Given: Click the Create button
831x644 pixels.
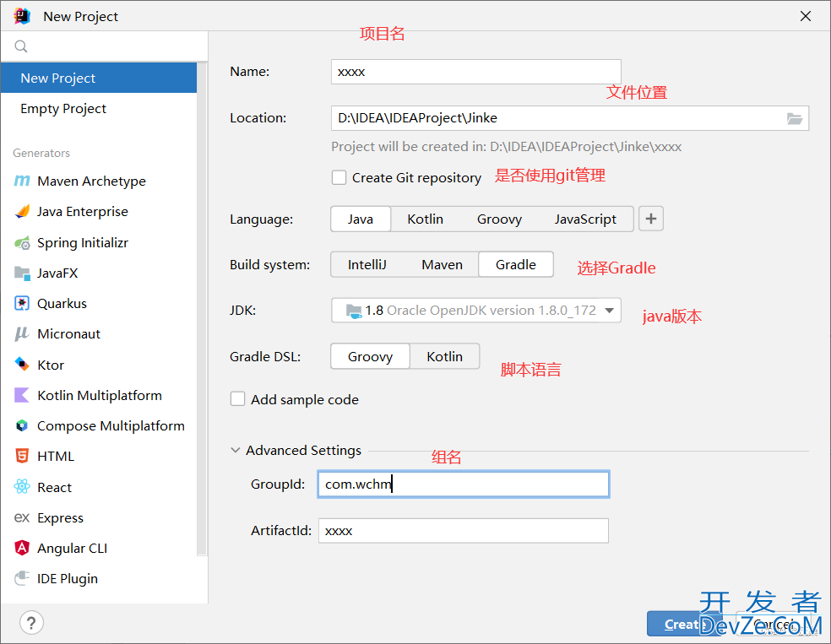Looking at the screenshot, I should (x=682, y=625).
